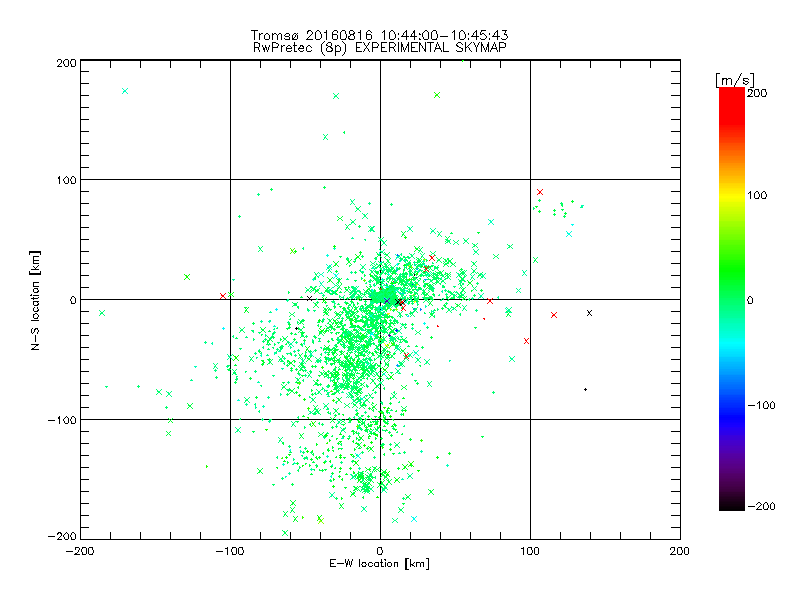The height and width of the screenshot is (600, 800).
Task: Click the -200 tick label on E-W axis
Action: (x=80, y=552)
